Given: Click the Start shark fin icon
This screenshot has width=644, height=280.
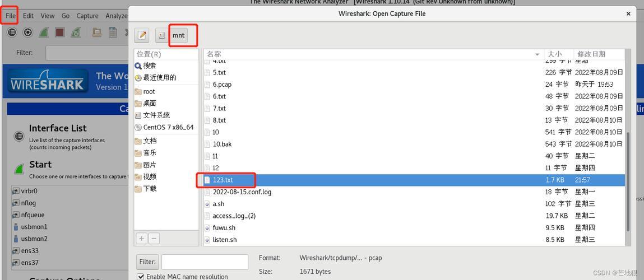Looking at the screenshot, I should click(19, 169).
